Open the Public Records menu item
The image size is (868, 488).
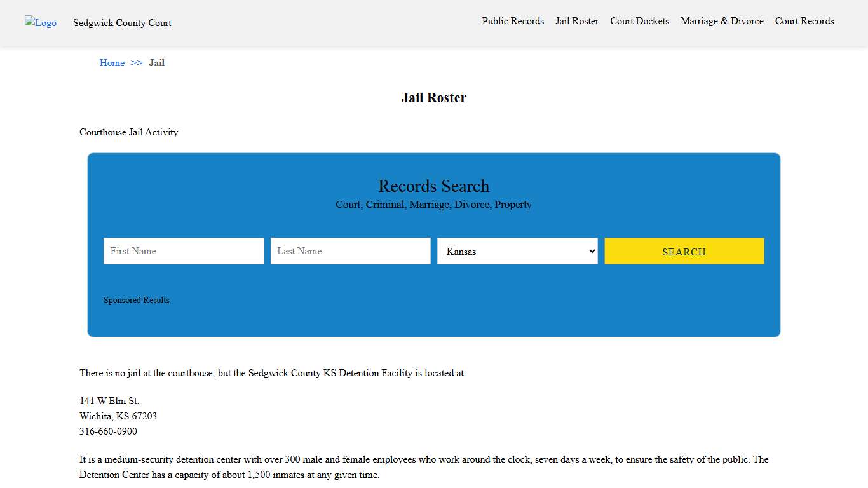(x=513, y=21)
